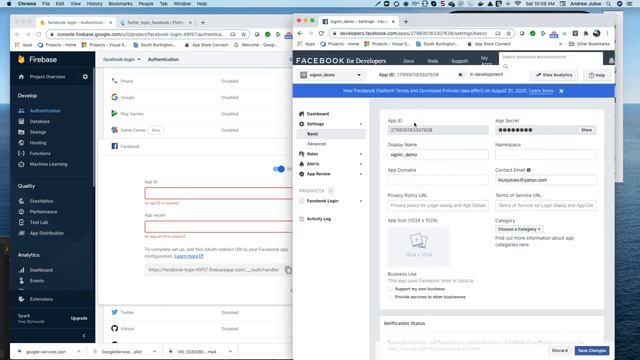The width and height of the screenshot is (640, 360).
Task: Open Database in Firebase sidebar
Action: [x=40, y=121]
